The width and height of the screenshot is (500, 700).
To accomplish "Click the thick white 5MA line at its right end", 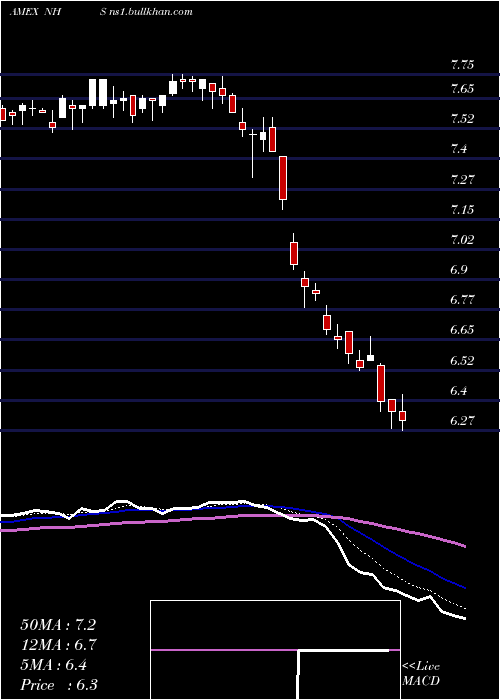I will point(463,618).
